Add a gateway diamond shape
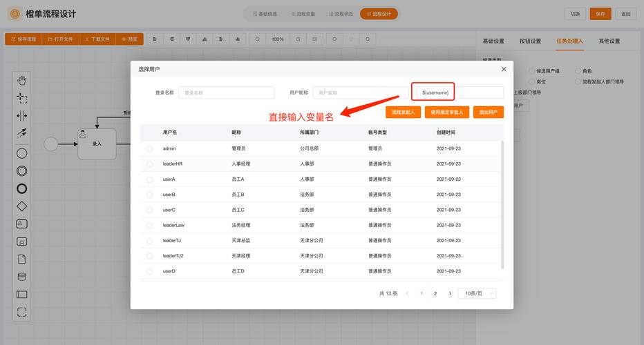Viewport: 644px width, 345px height. (21, 206)
